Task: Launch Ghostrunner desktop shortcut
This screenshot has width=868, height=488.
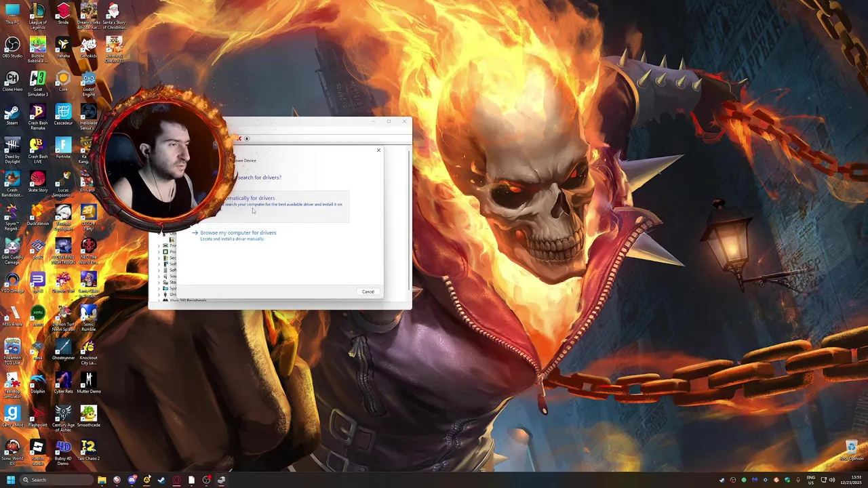Action: pos(63,350)
